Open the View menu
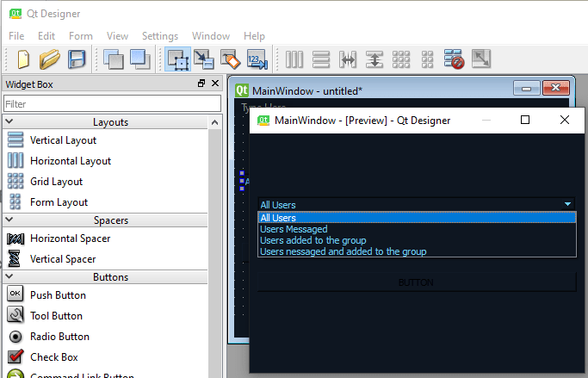The width and height of the screenshot is (588, 378). click(117, 36)
